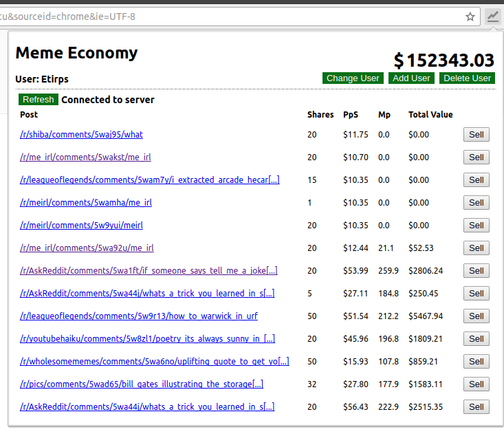
Task: Open the pics bill_gates_illustrating_the_storage link
Action: point(142,384)
